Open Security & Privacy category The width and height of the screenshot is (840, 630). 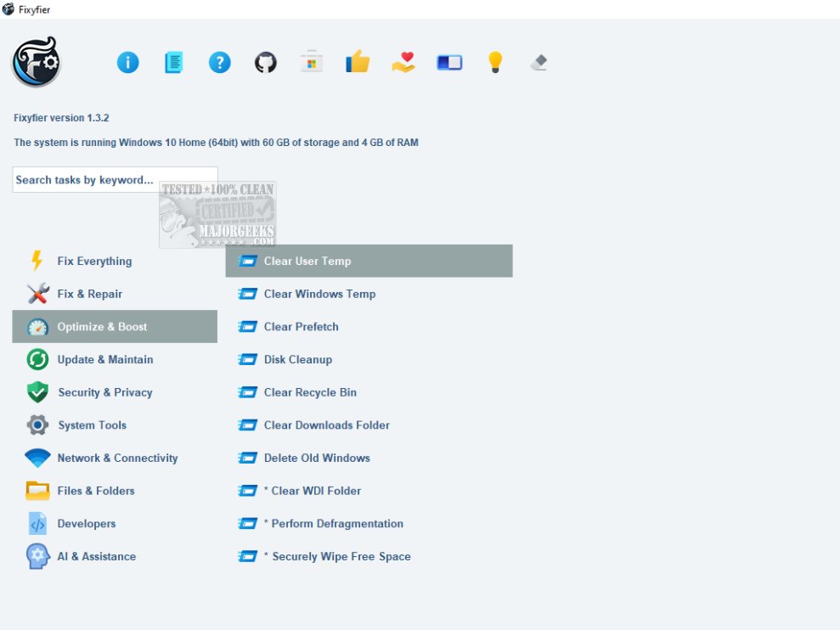coord(115,392)
